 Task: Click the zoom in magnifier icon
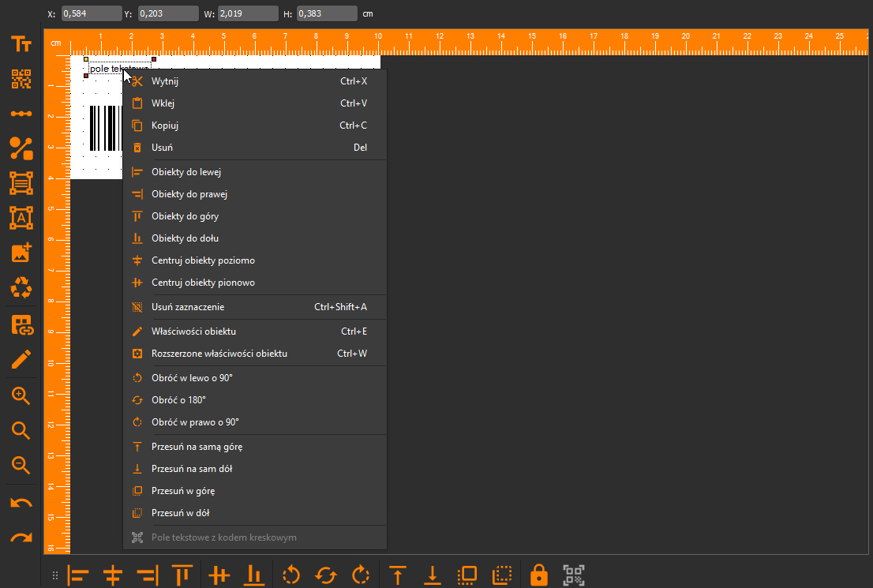coord(21,396)
